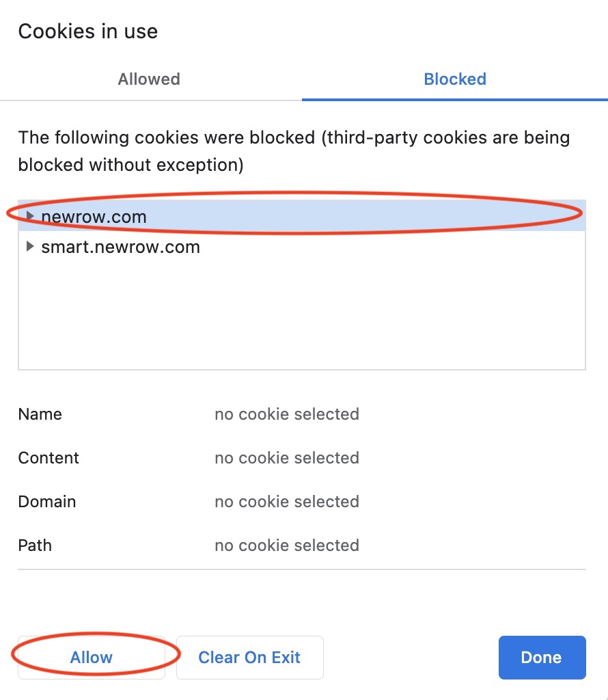Expand the smart.newrow.com disclosure triangle
The image size is (608, 700).
(x=29, y=246)
